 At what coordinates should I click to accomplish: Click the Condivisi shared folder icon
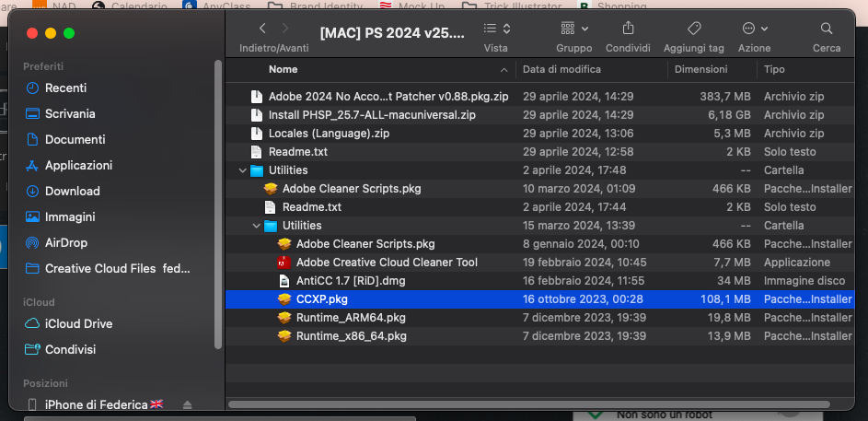tap(32, 349)
